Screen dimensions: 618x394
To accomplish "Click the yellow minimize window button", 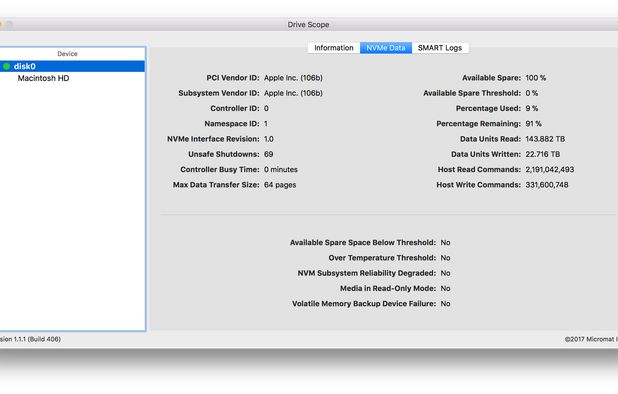I will point(1,24).
